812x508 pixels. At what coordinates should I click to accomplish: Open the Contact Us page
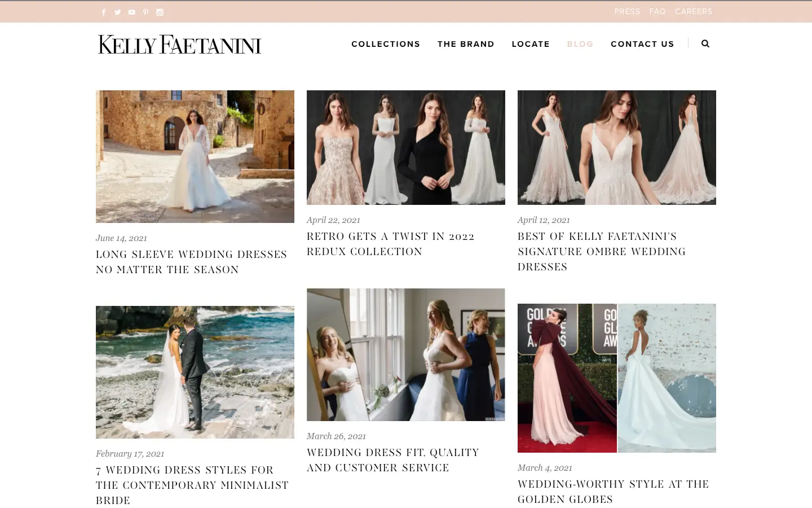coord(642,44)
